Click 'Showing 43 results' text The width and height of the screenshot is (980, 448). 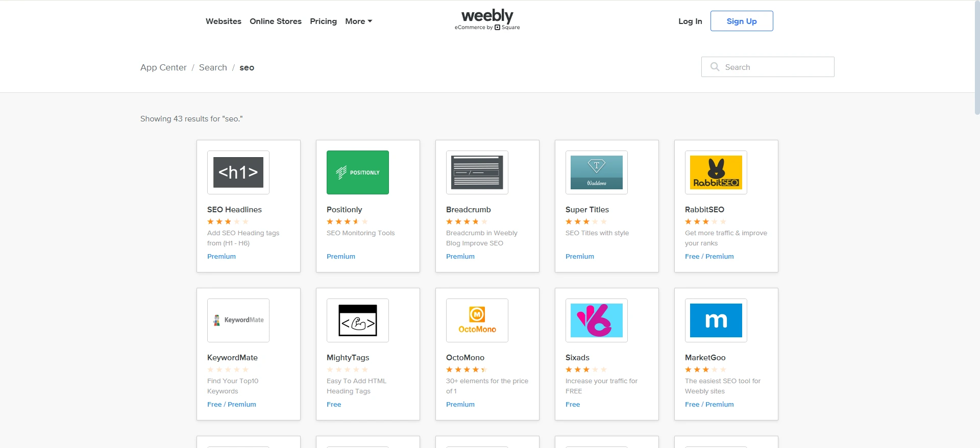[191, 119]
